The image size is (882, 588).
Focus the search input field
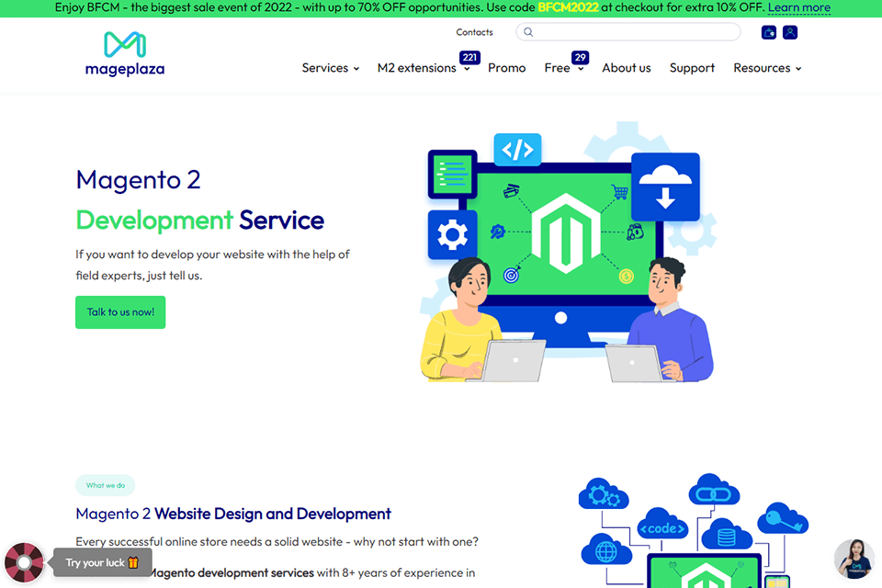click(628, 32)
